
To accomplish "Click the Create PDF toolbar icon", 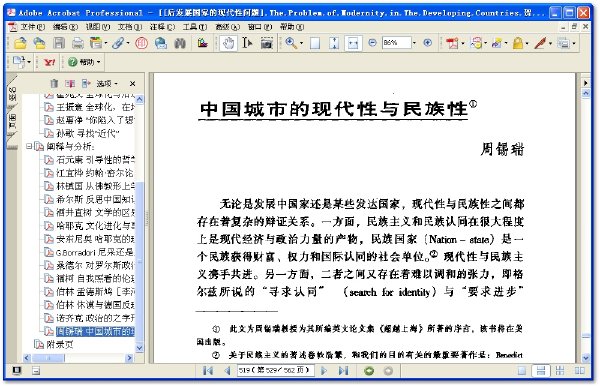I will pos(452,43).
